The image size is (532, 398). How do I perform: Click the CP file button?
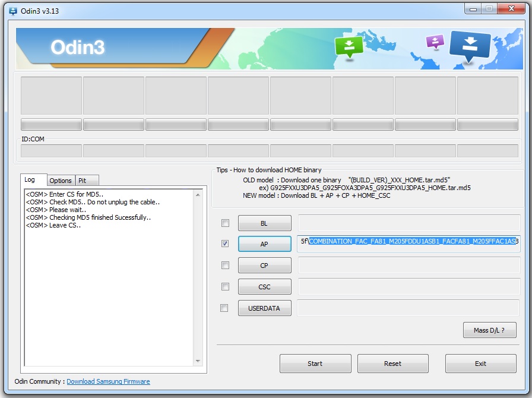265,265
